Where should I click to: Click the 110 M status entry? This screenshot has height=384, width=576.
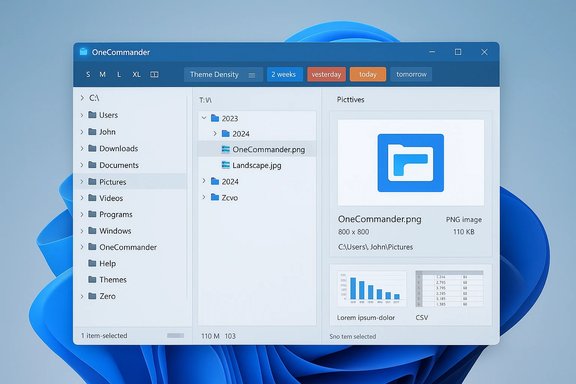[x=210, y=336]
